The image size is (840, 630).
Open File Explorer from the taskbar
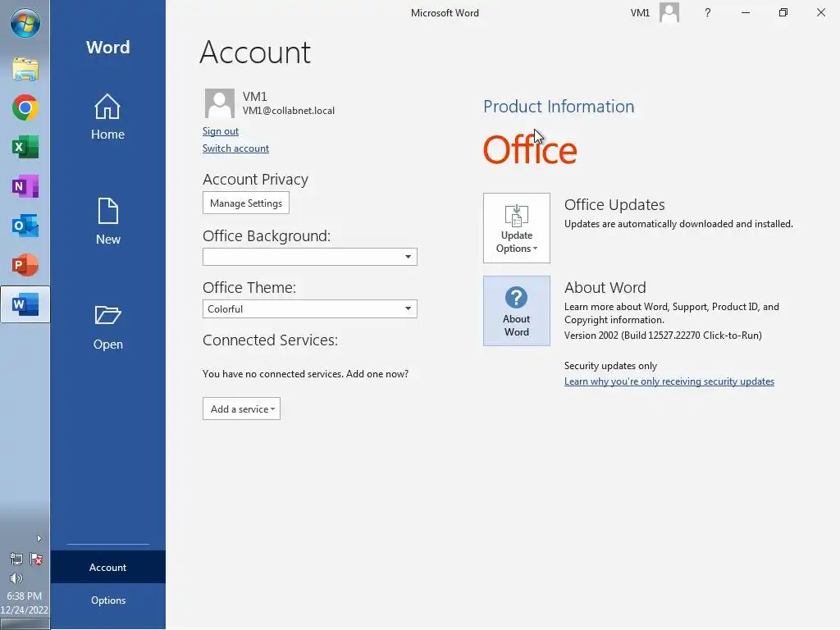point(25,69)
